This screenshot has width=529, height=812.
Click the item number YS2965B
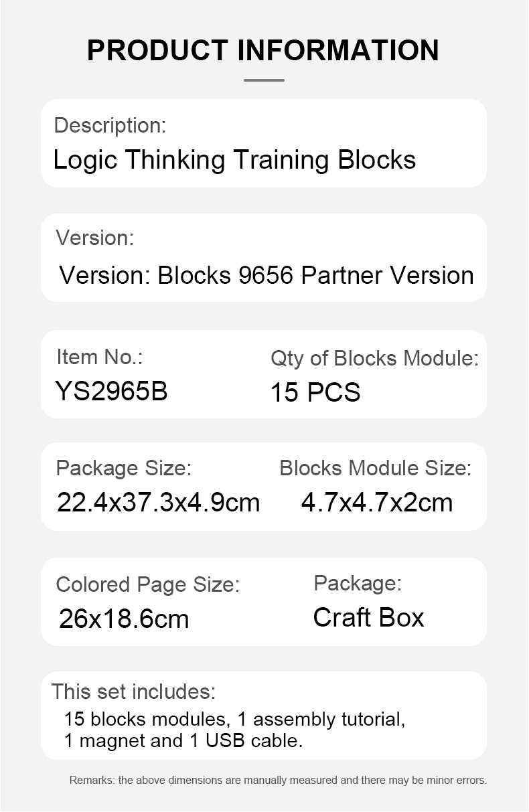pyautogui.click(x=112, y=391)
